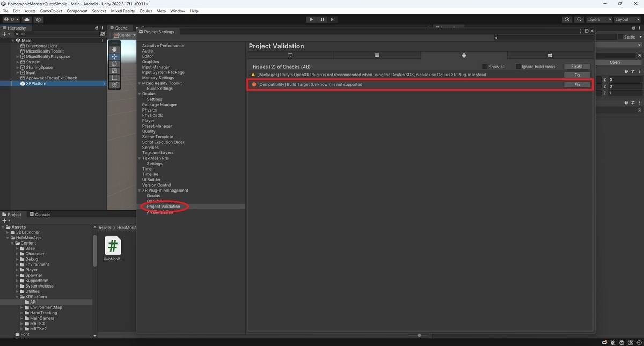Open Hierarchy create plus dropdown
Image resolution: width=644 pixels, height=346 pixels.
point(6,34)
